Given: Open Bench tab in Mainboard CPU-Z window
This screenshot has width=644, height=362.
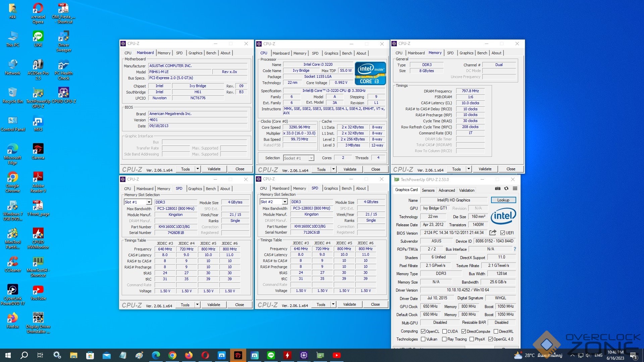Looking at the screenshot, I should [211, 53].
